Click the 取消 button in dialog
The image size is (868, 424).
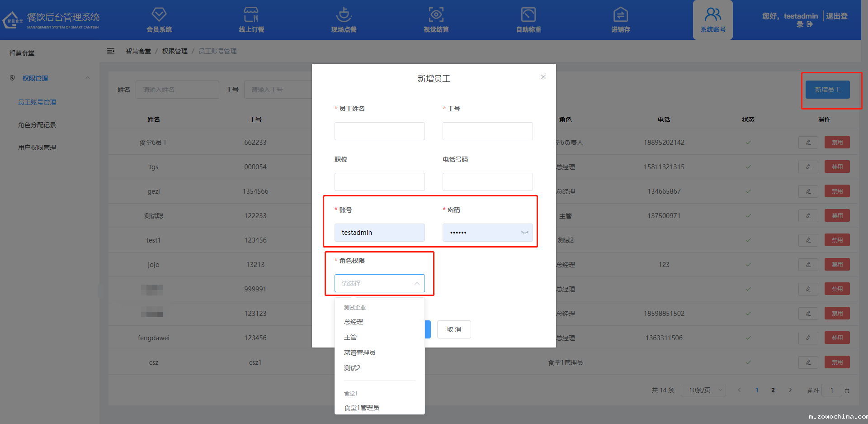pyautogui.click(x=454, y=329)
